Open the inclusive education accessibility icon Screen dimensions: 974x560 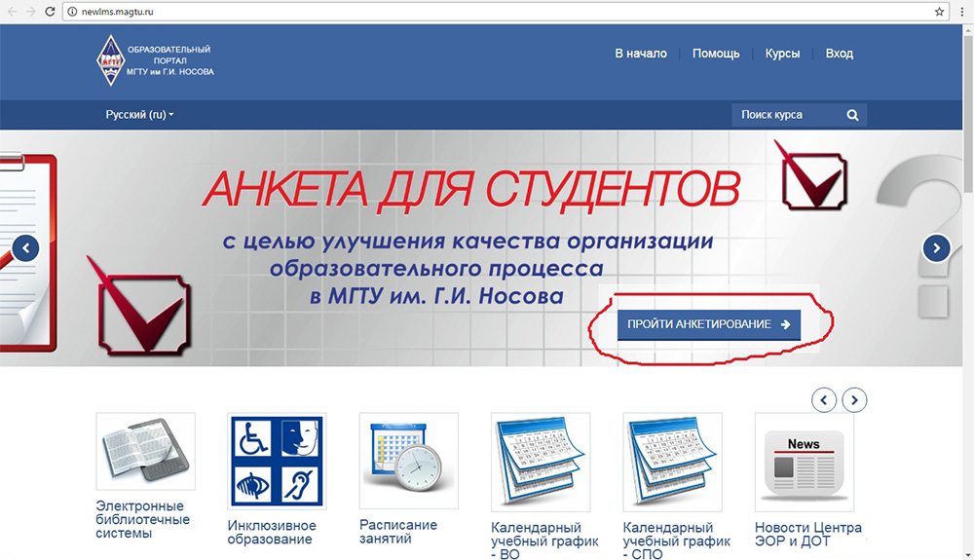click(x=277, y=461)
